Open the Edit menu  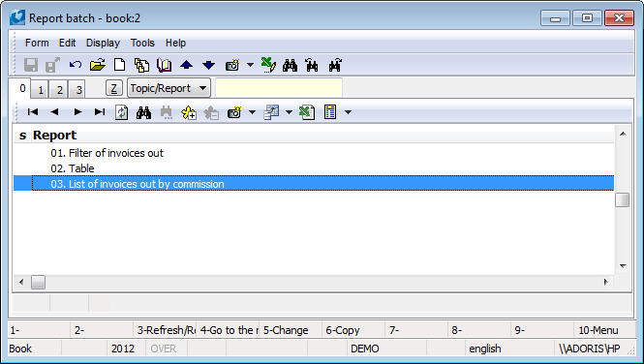click(x=68, y=43)
